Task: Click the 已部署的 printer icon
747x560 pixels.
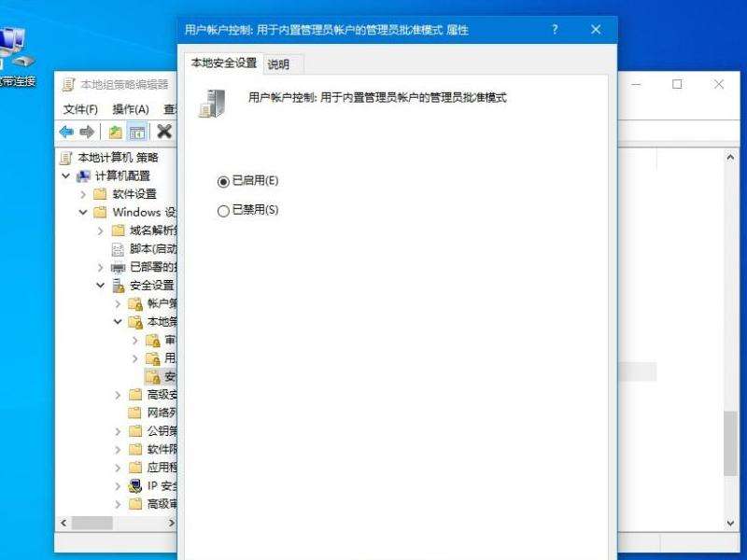Action: [118, 268]
